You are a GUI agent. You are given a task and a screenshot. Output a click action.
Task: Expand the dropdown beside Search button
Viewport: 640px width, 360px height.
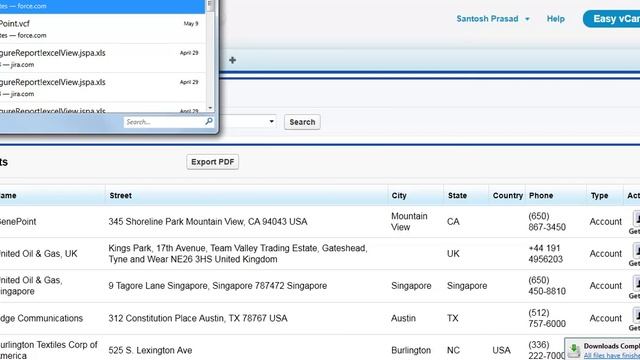click(271, 121)
